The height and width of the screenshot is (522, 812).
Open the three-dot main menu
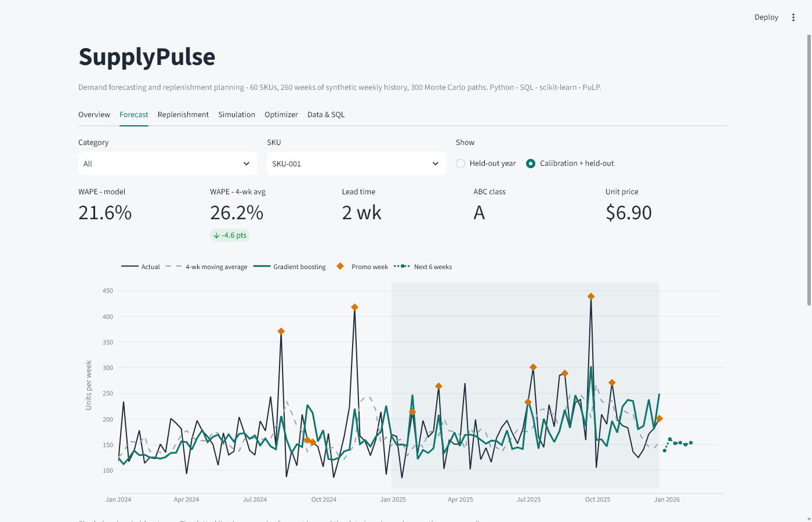(x=793, y=17)
